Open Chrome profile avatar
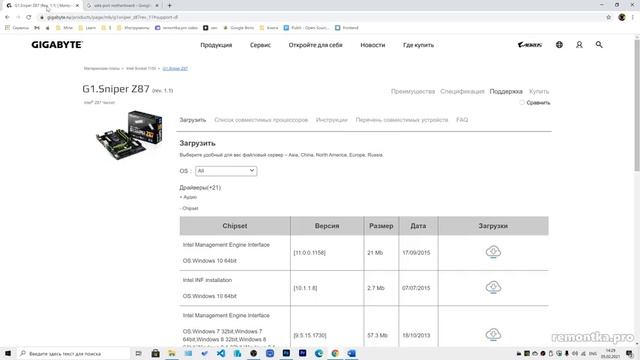This screenshot has width=640, height=360. tap(622, 17)
